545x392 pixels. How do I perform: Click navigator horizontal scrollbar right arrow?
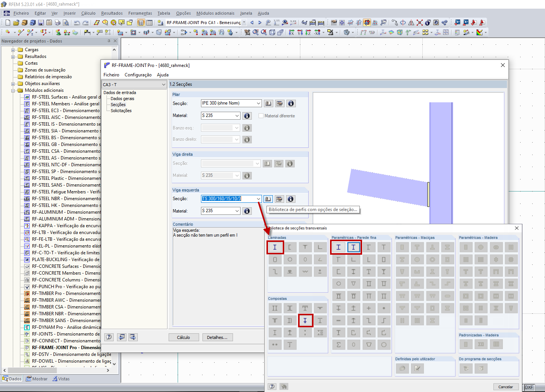pos(108,370)
